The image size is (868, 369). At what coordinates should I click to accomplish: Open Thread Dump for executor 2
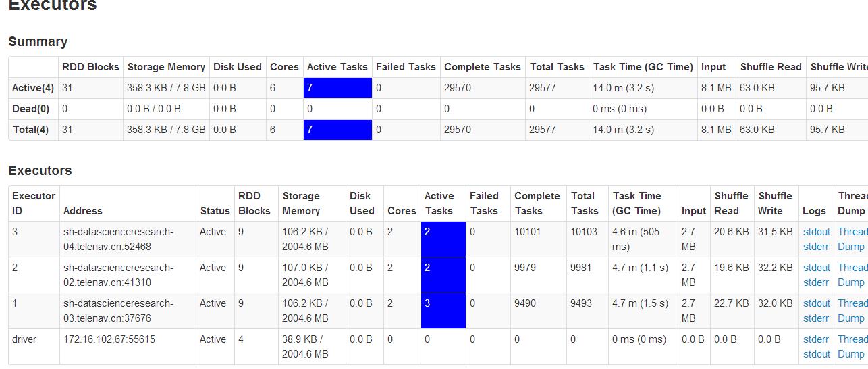[852, 275]
